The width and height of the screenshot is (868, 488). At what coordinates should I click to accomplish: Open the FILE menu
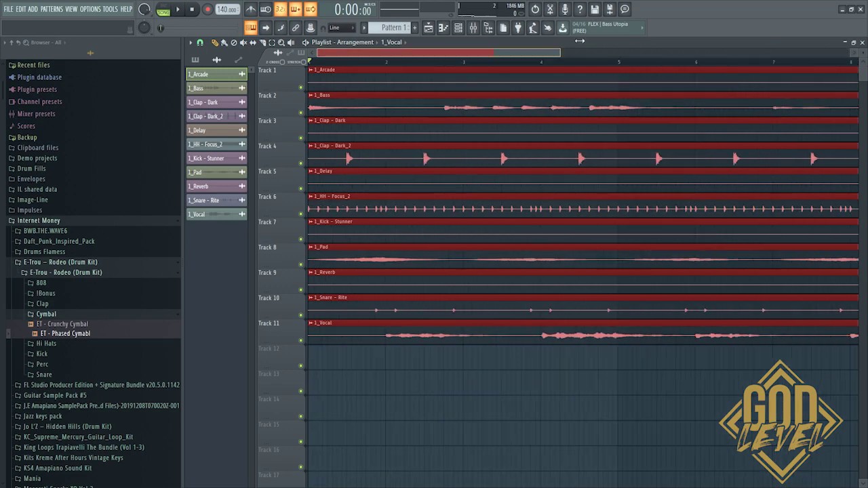[9, 9]
